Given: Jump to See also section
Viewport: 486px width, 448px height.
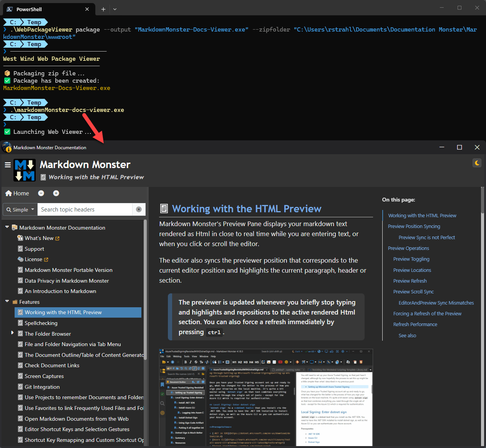Looking at the screenshot, I should click(407, 336).
